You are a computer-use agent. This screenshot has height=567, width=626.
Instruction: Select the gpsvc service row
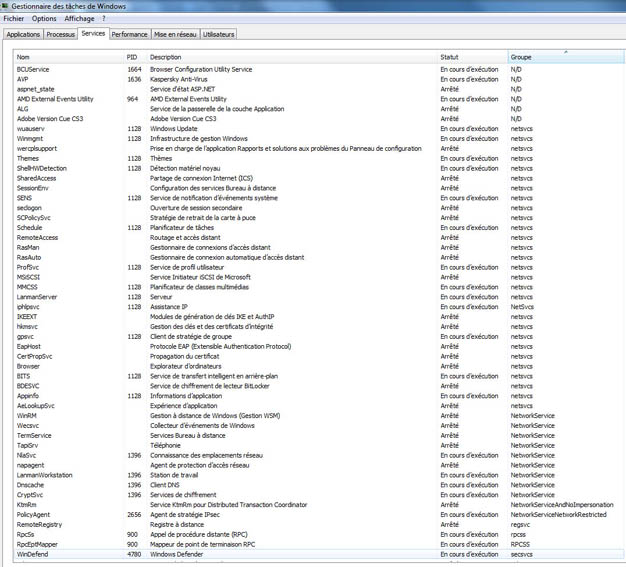point(319,337)
